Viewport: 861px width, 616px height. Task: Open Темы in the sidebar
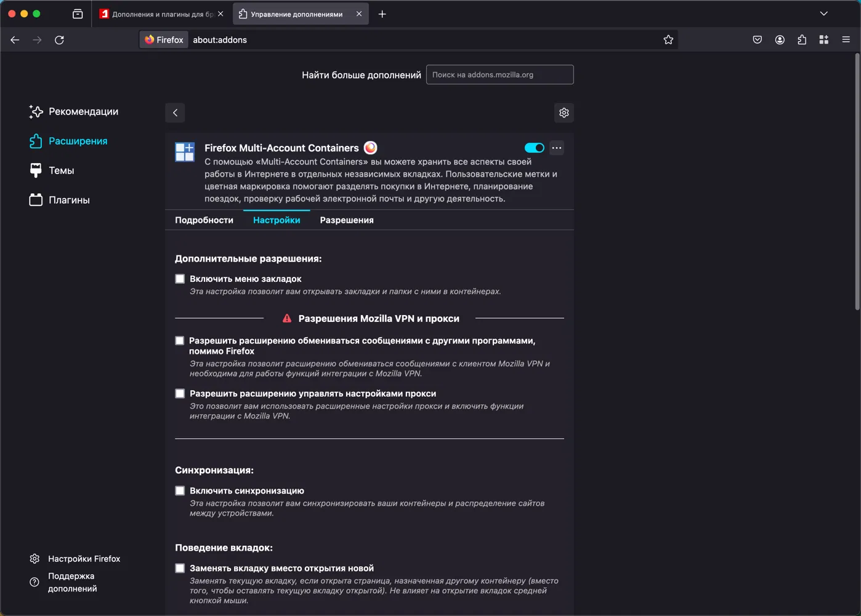52,170
